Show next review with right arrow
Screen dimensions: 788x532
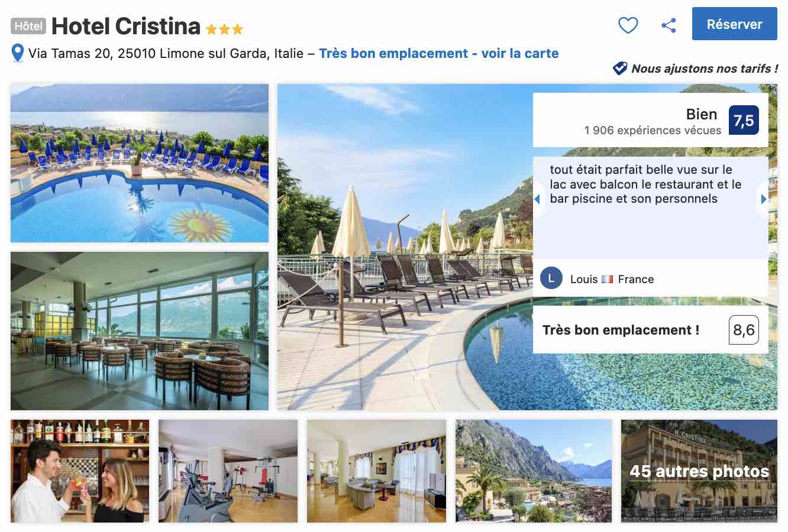[x=764, y=199]
